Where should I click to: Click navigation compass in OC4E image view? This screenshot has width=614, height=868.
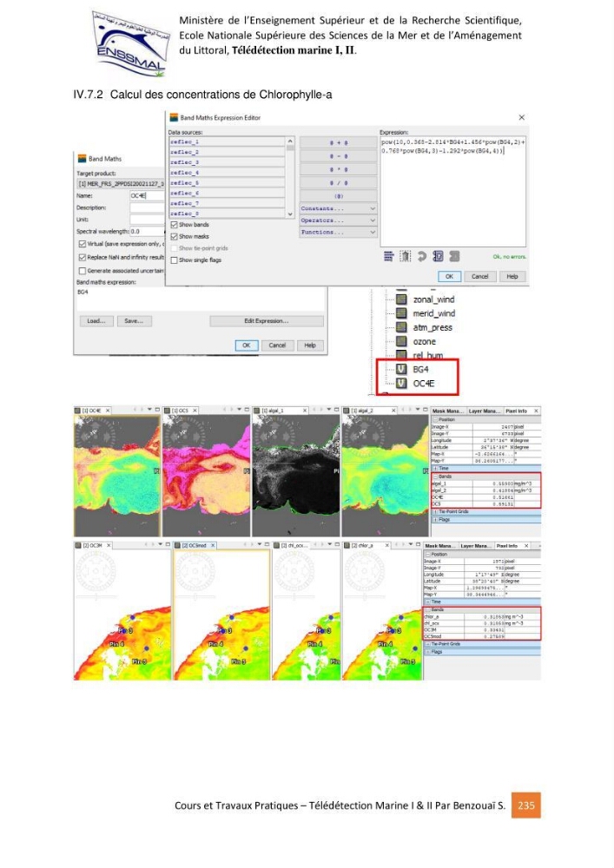(x=97, y=437)
